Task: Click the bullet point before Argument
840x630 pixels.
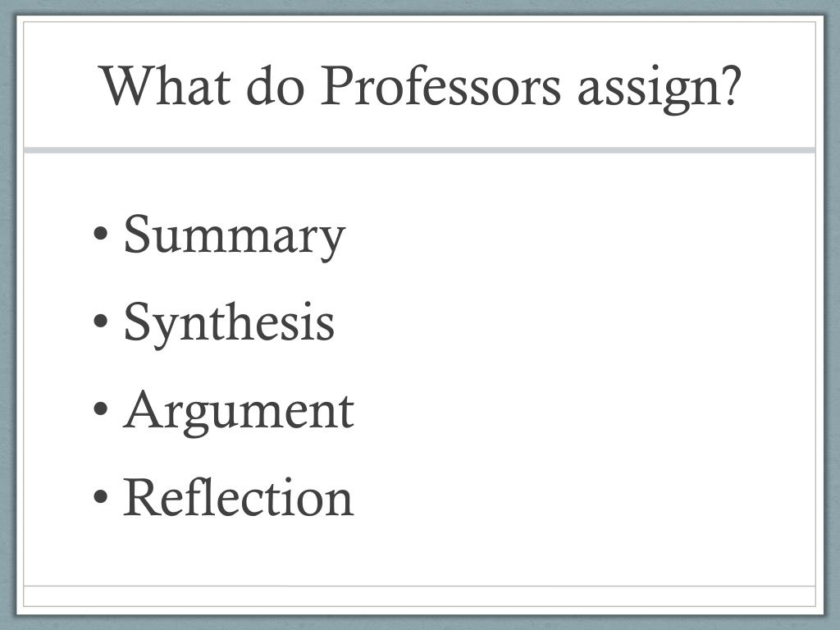Action: coord(101,409)
